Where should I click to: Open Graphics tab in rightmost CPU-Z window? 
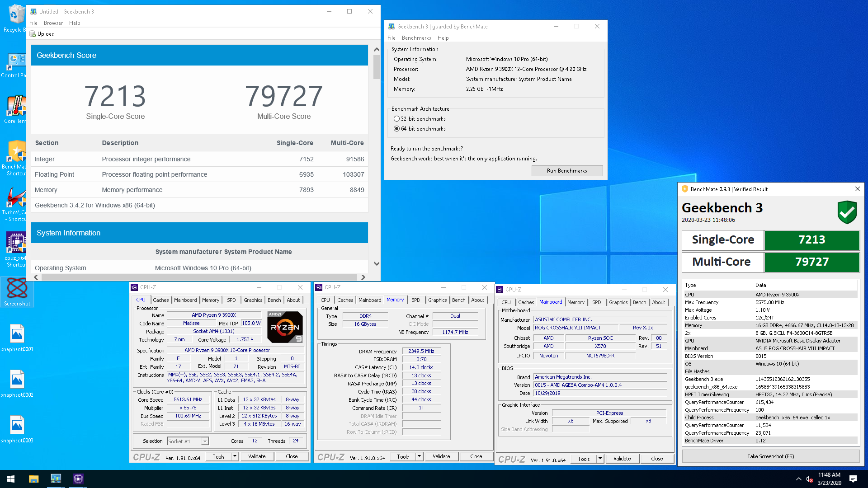(x=618, y=302)
